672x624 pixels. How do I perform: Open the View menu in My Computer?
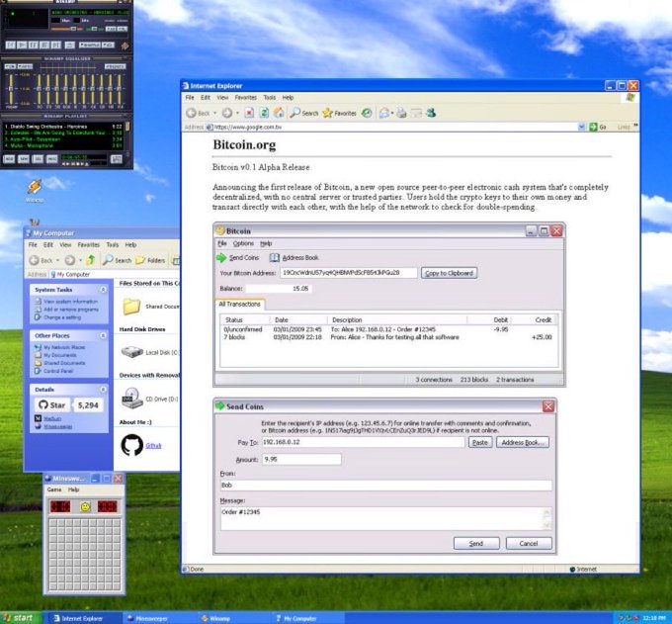[x=65, y=244]
